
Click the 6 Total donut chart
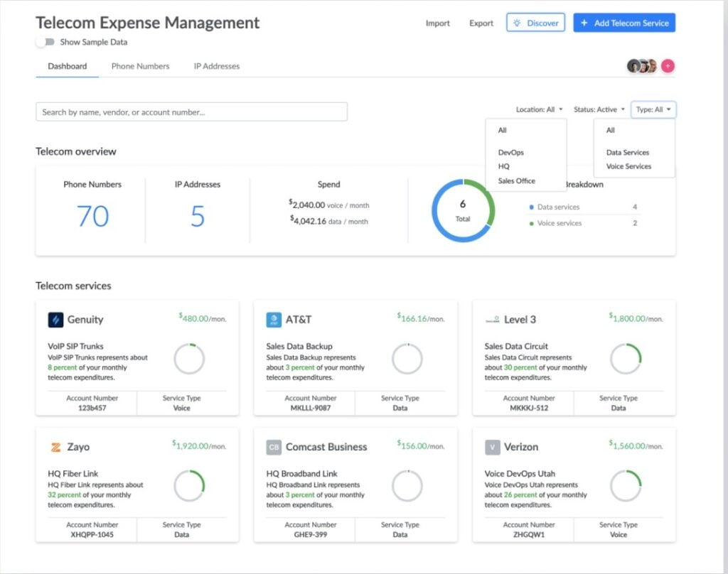[463, 211]
